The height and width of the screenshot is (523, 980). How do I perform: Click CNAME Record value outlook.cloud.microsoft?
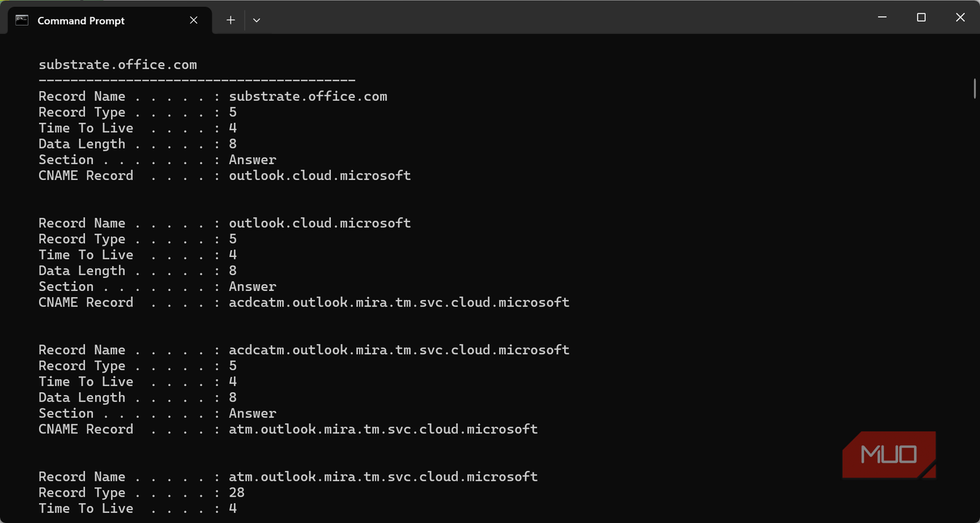320,176
